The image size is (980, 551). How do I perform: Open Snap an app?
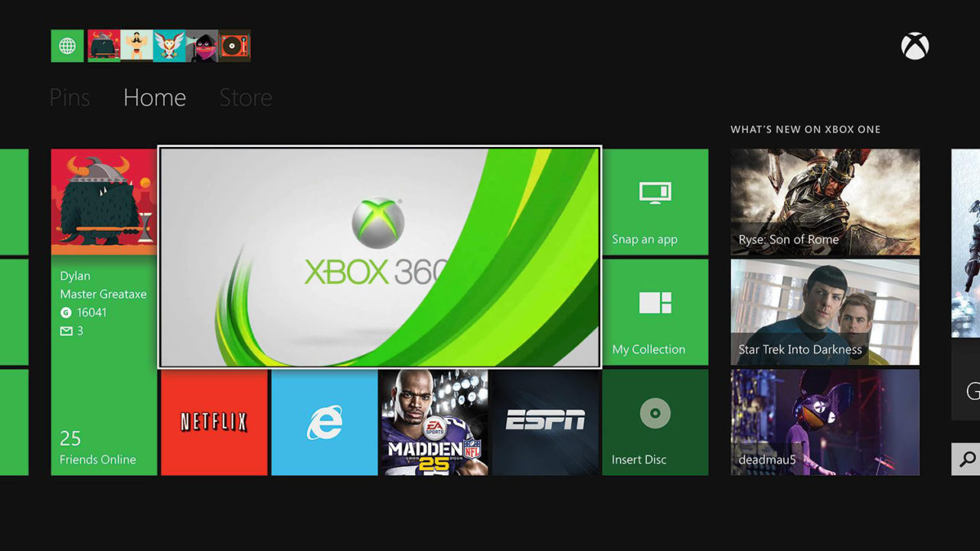point(655,202)
